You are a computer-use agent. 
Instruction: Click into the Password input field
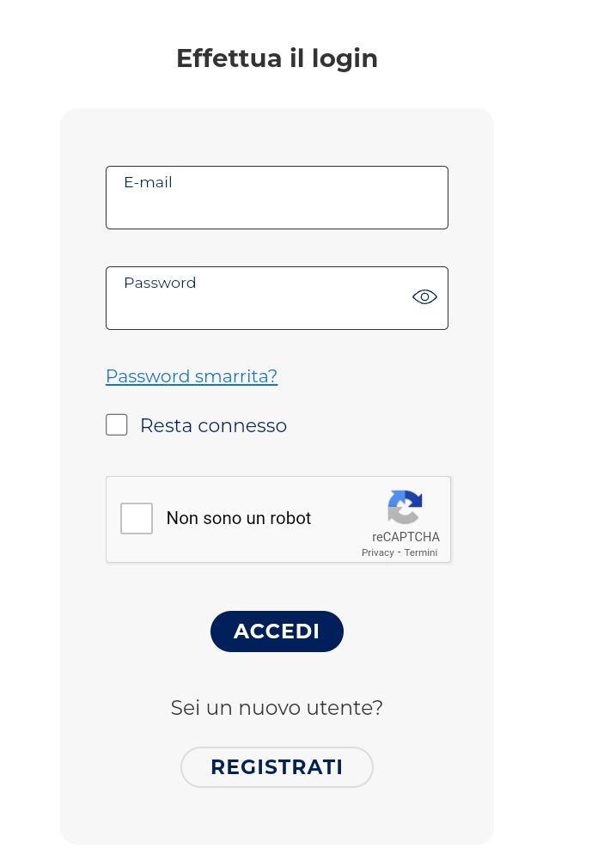[x=258, y=305]
